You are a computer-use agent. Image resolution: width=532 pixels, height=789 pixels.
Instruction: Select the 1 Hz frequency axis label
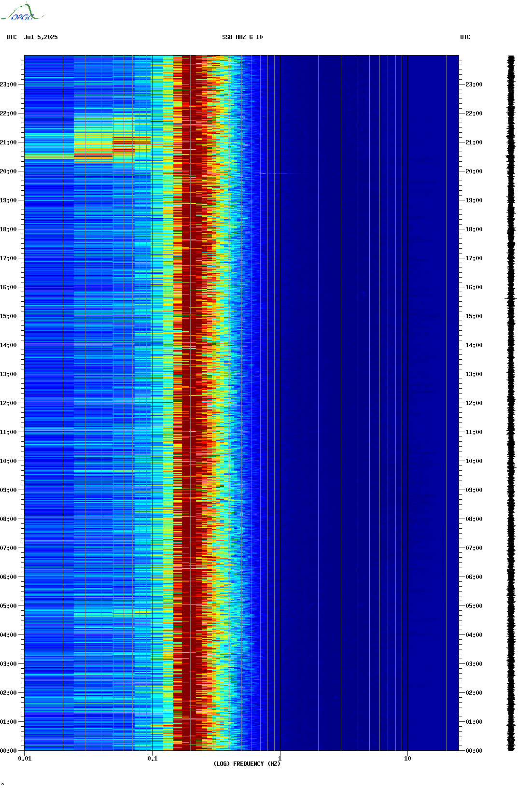pos(280,759)
